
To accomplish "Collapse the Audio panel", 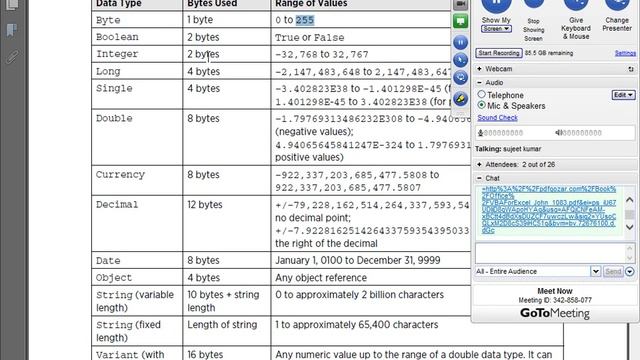I will click(x=480, y=83).
